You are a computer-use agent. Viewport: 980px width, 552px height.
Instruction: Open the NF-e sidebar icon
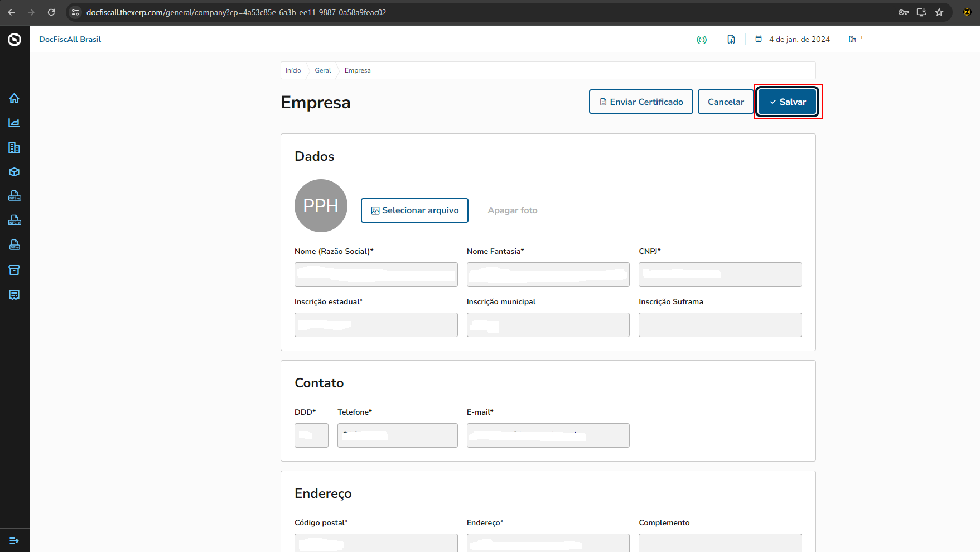coord(15,245)
